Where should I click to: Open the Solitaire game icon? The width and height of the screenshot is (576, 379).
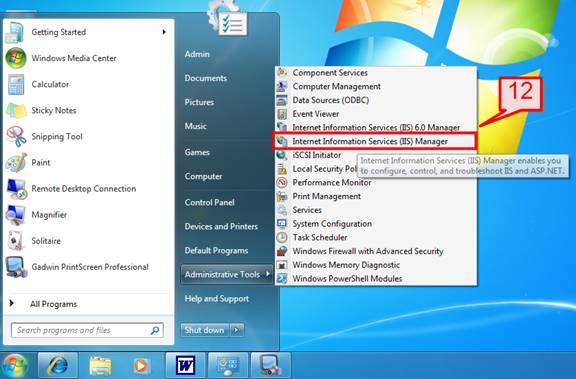[16, 241]
